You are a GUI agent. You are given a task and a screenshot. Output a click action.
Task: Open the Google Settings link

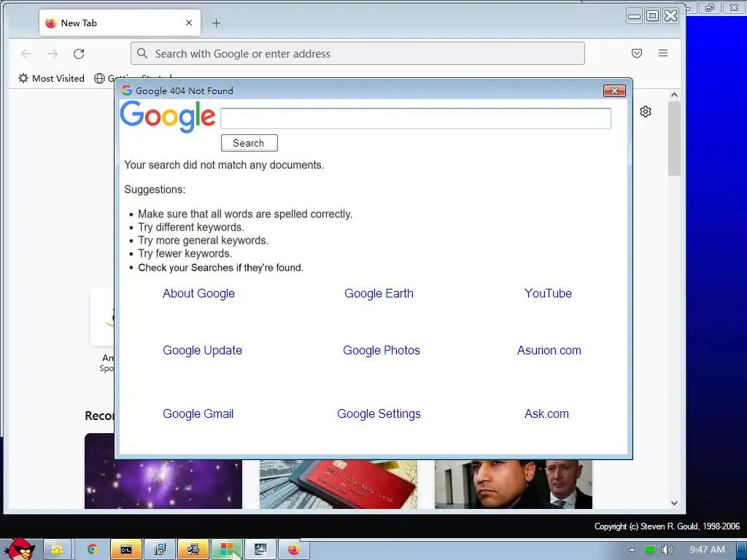point(379,414)
